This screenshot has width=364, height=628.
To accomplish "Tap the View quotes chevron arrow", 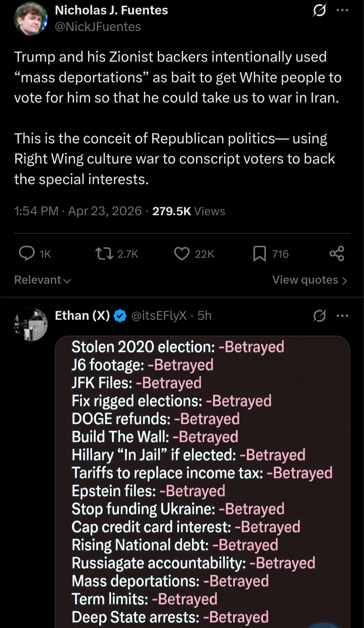I will pyautogui.click(x=344, y=281).
